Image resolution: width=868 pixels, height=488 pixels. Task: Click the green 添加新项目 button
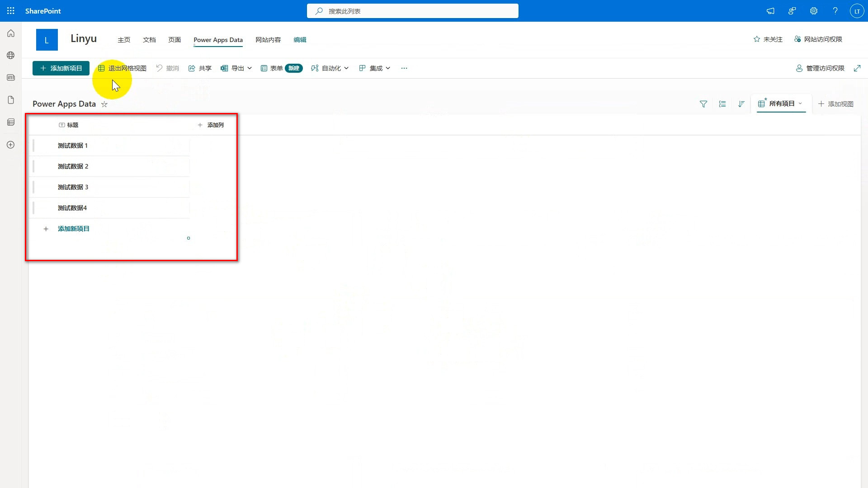point(61,68)
